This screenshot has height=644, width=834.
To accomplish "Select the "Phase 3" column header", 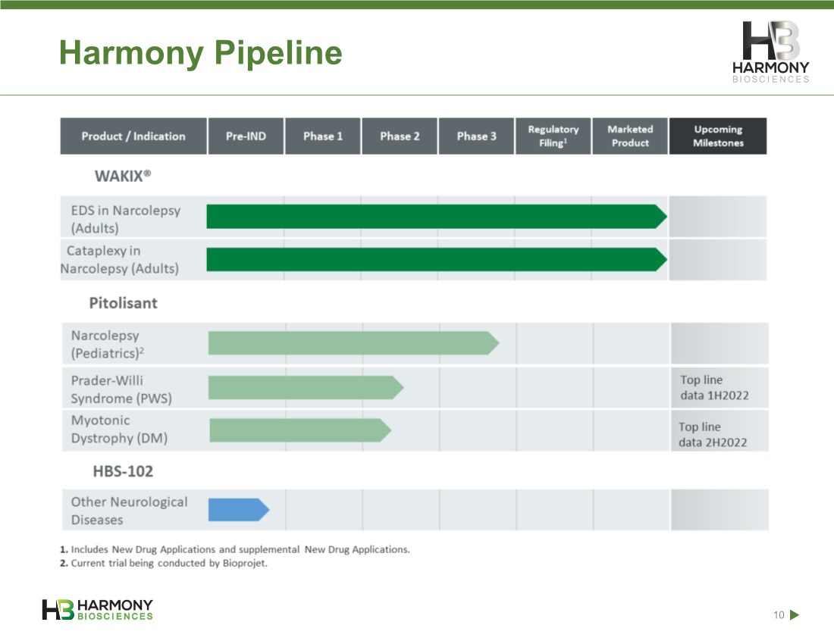I will 476,136.
